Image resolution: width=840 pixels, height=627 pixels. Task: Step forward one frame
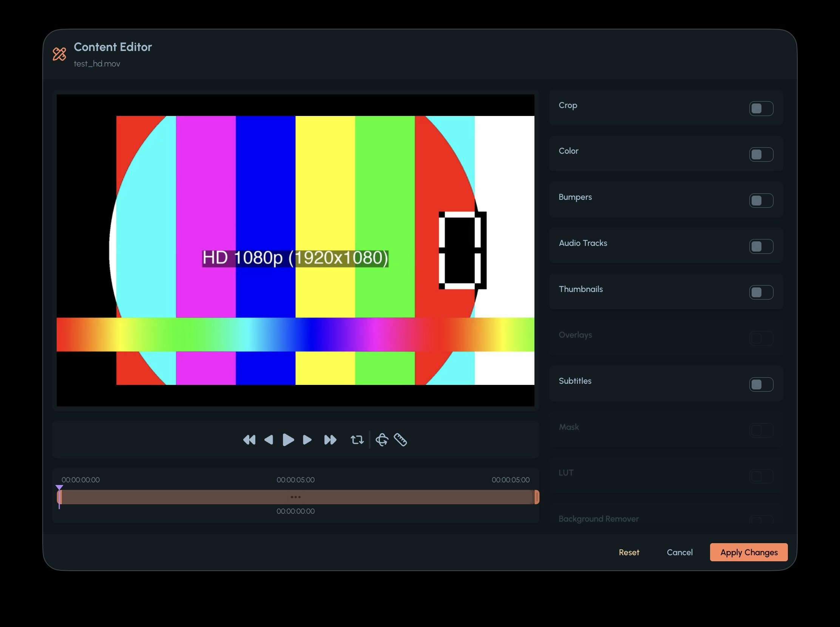307,440
